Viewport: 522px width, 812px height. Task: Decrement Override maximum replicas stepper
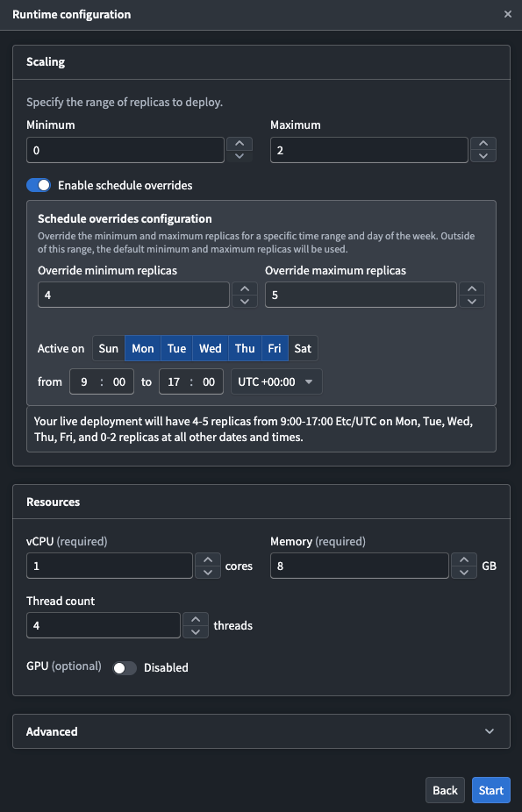(472, 301)
